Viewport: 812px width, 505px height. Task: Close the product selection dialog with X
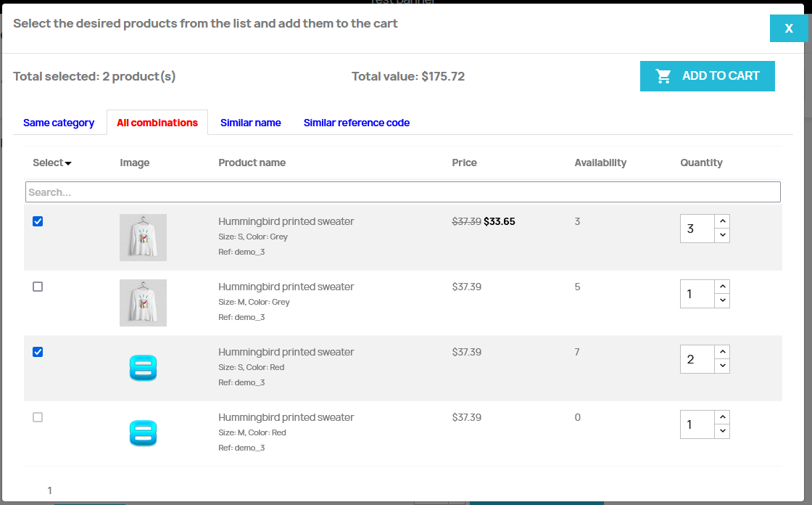click(788, 28)
